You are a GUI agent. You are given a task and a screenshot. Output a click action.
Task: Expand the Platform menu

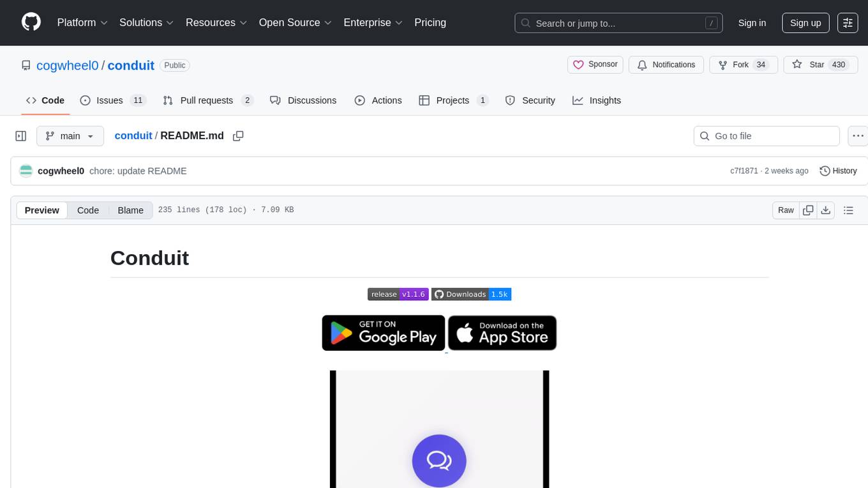(82, 22)
